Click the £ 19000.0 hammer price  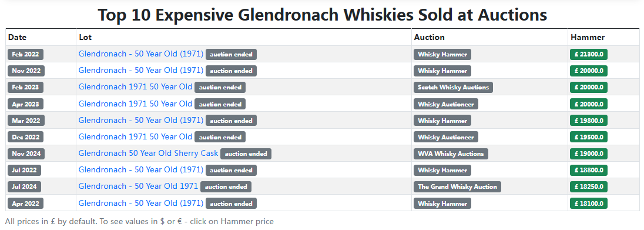point(589,154)
